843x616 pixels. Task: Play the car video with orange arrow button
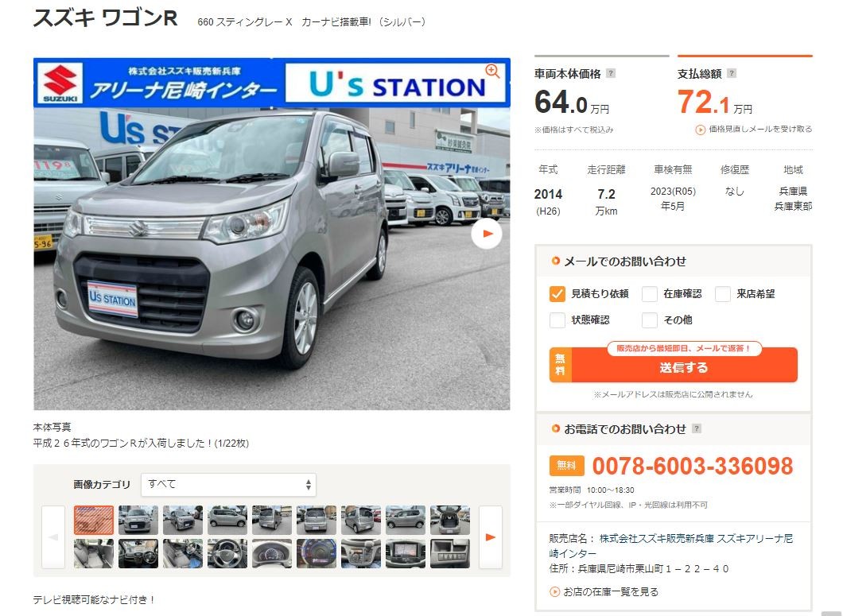point(487,234)
